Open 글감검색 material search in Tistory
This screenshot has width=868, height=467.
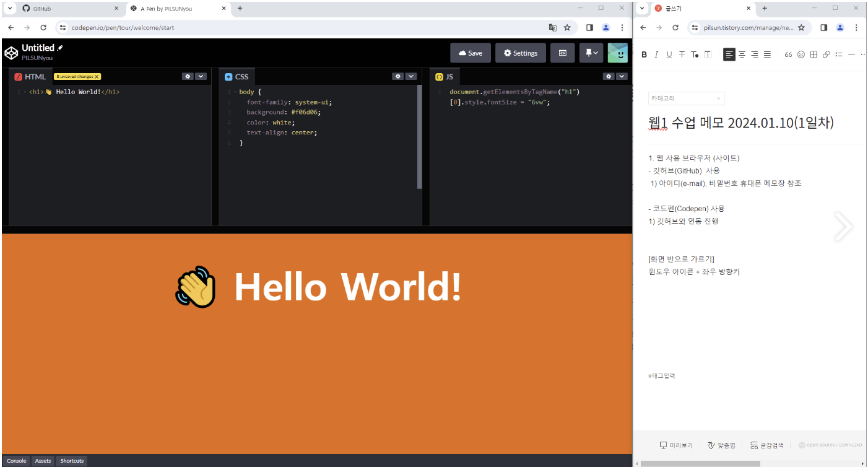(x=767, y=445)
